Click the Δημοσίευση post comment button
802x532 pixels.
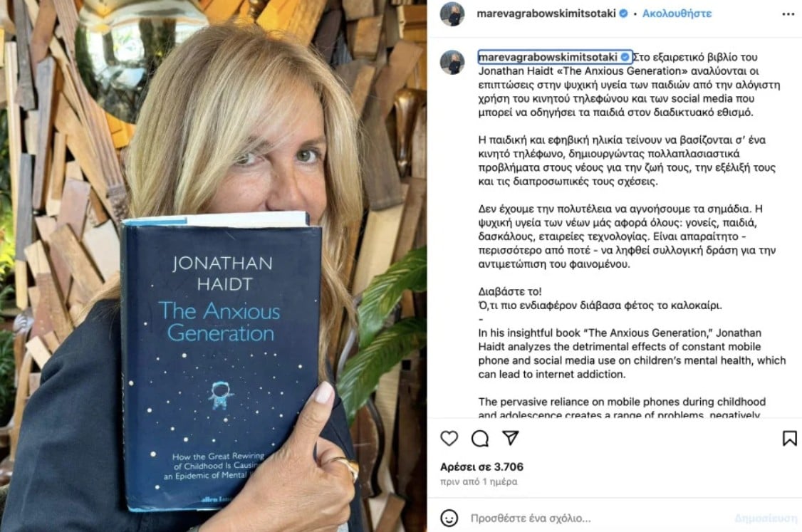point(766,518)
